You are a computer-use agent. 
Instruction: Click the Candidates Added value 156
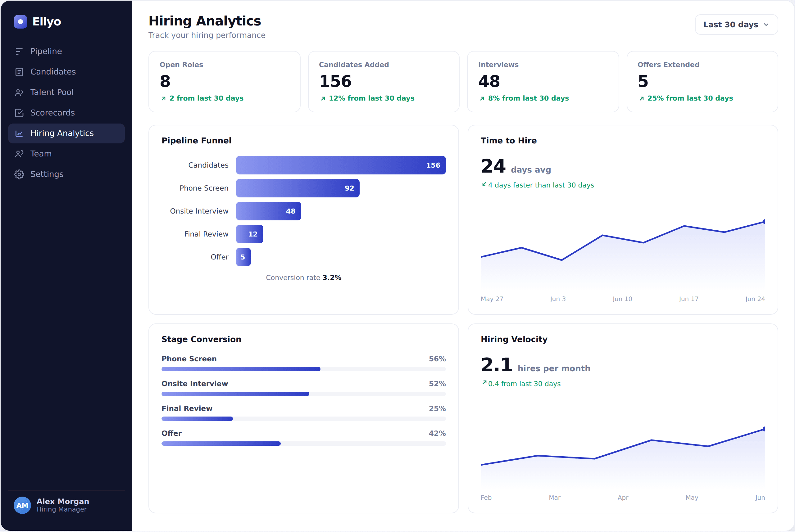(335, 81)
